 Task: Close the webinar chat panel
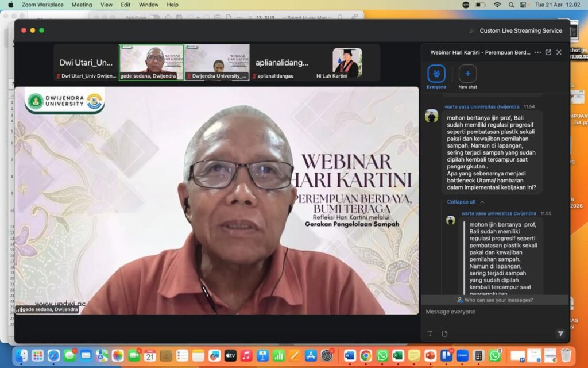(x=559, y=52)
